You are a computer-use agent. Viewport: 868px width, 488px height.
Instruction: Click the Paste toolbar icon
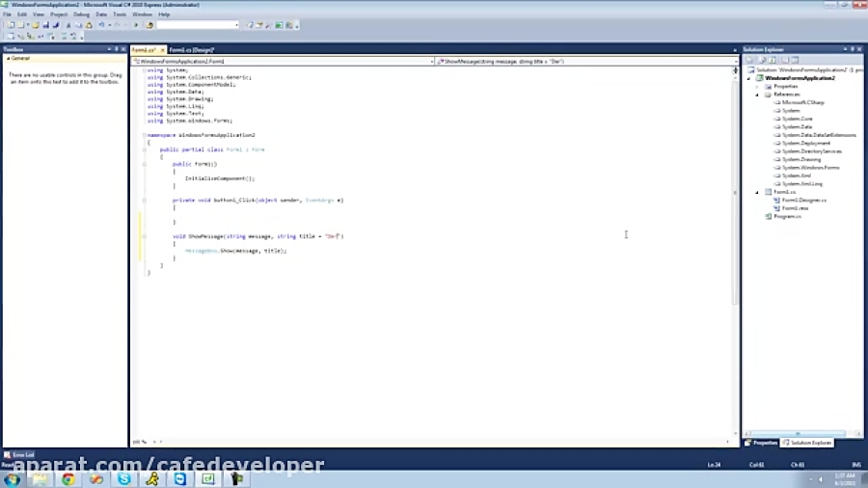[x=89, y=25]
